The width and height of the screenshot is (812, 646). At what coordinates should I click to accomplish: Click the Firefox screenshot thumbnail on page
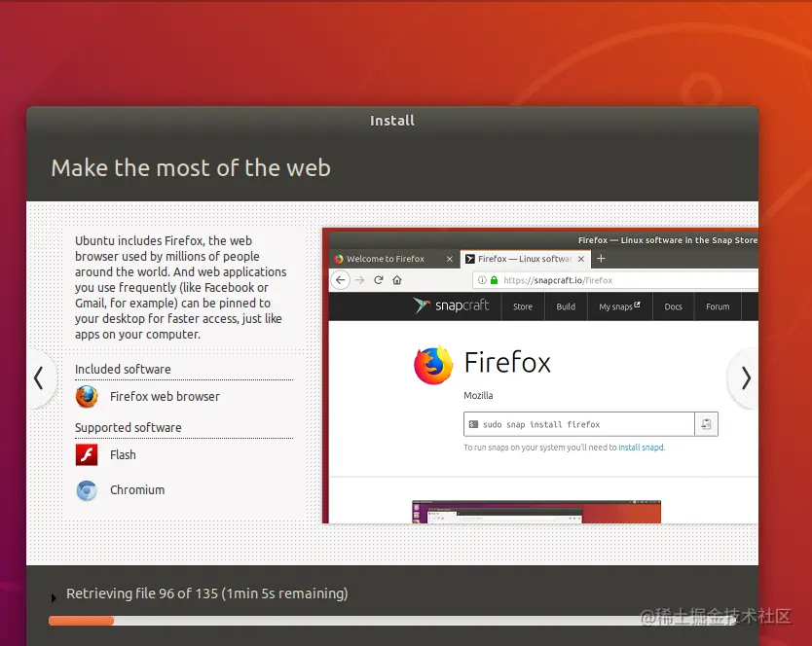click(x=536, y=512)
